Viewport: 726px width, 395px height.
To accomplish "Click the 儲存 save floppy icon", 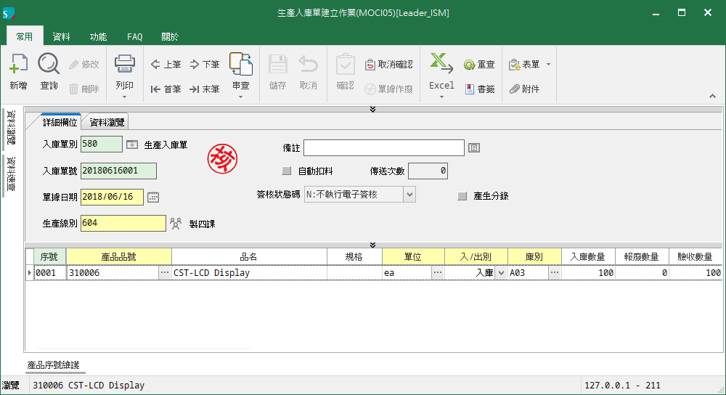I will (x=278, y=64).
